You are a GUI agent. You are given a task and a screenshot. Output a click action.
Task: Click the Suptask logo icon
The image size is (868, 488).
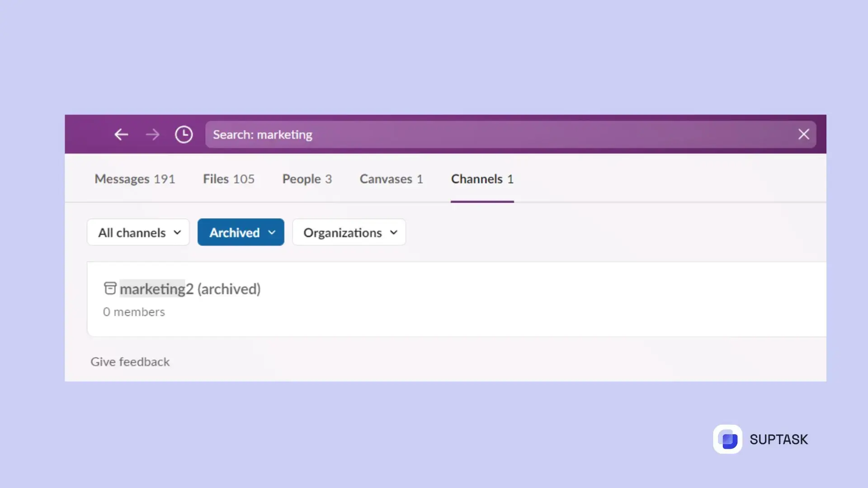[x=728, y=439]
